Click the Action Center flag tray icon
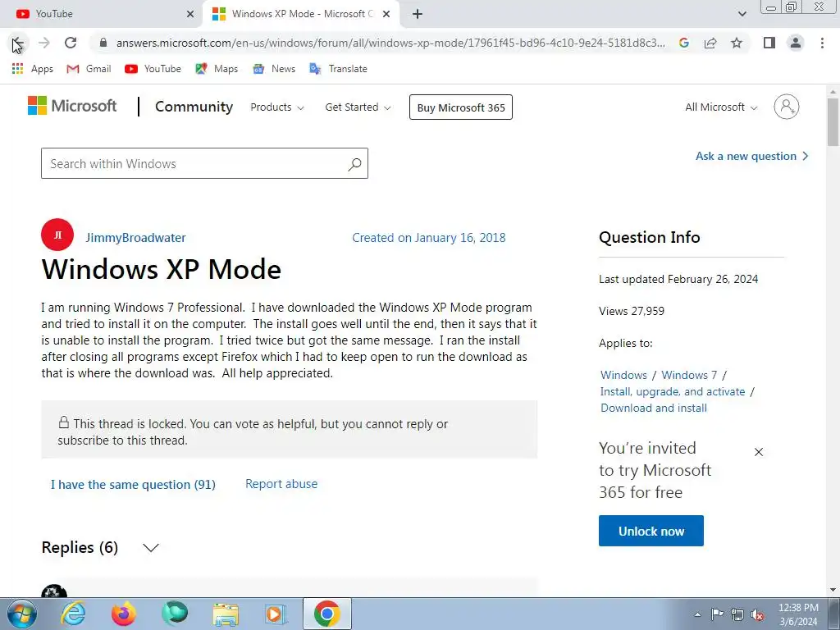 click(717, 614)
